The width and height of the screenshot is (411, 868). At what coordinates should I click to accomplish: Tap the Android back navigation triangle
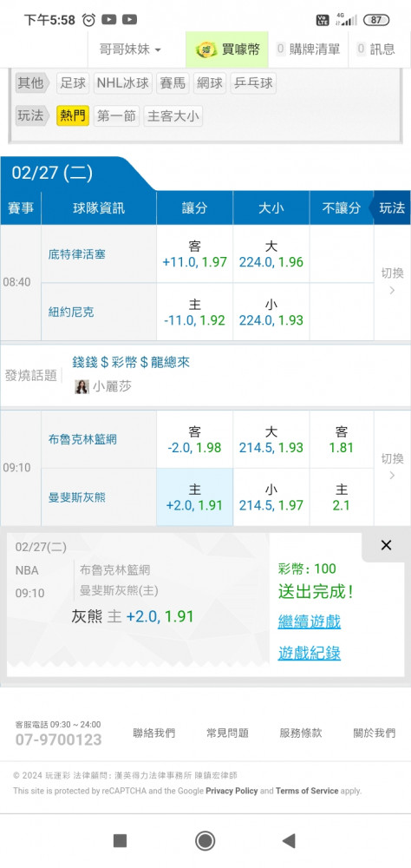(x=288, y=841)
